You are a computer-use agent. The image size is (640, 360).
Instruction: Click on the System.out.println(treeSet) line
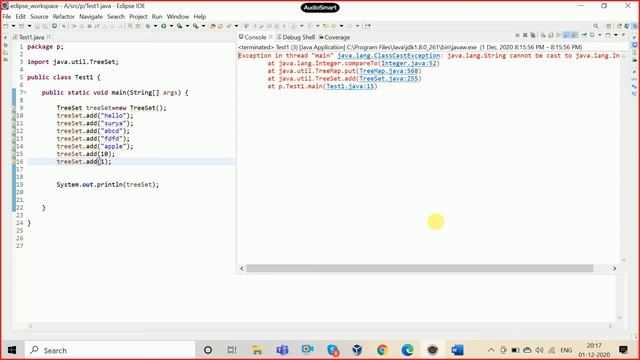pyautogui.click(x=108, y=184)
